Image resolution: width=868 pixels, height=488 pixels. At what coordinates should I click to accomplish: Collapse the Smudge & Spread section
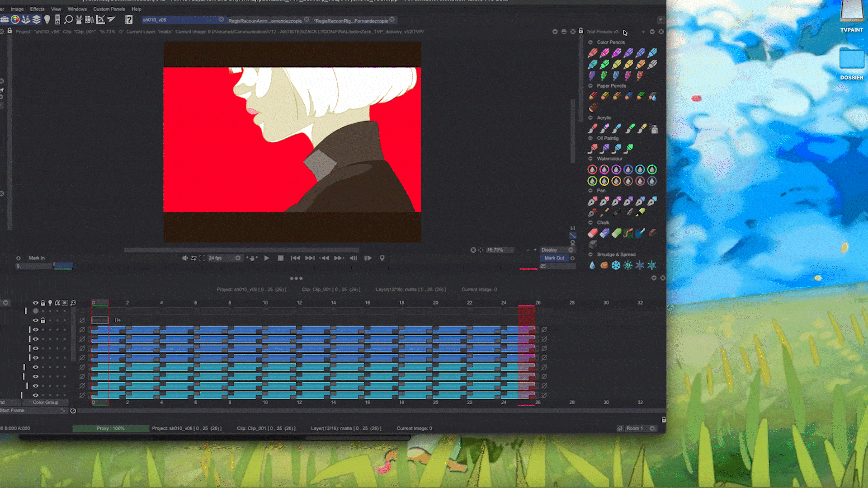coord(590,254)
